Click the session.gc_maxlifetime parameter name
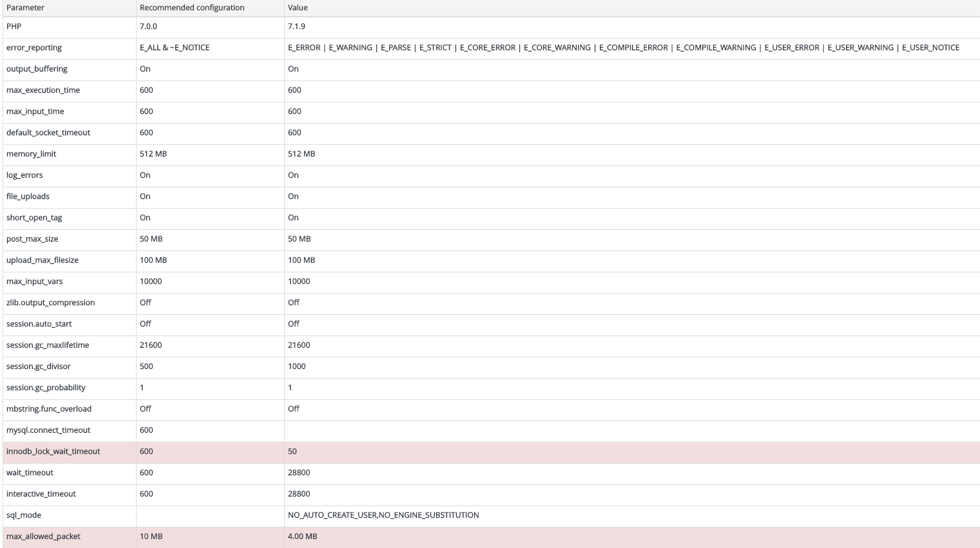Viewport: 980px width, 548px height. (x=48, y=345)
